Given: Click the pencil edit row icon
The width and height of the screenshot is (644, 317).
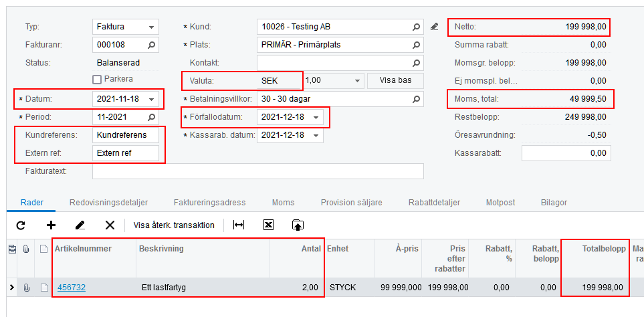Looking at the screenshot, I should 80,225.
